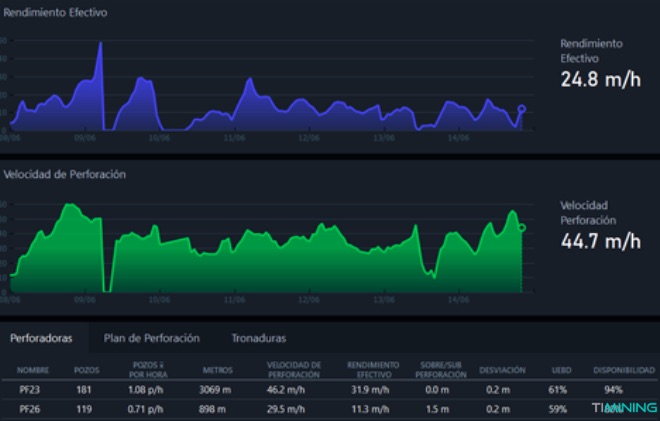Click the UEBD column header
The image size is (660, 421).
[x=560, y=370]
